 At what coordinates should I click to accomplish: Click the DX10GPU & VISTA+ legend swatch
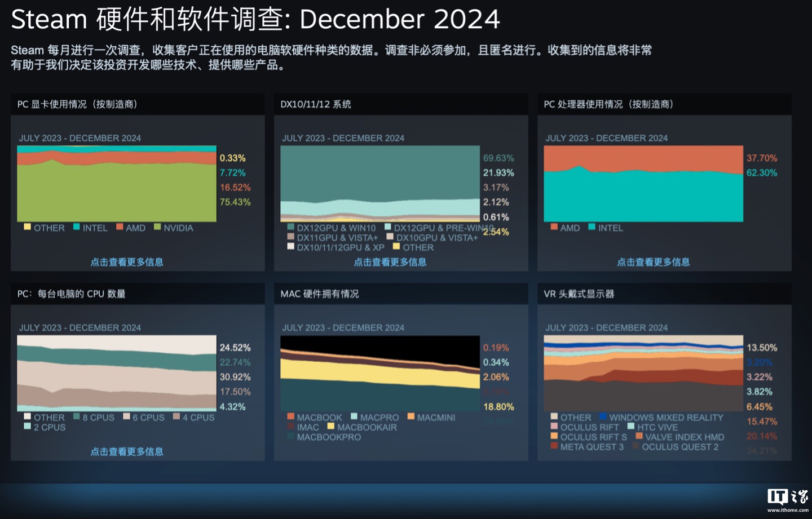pos(390,237)
